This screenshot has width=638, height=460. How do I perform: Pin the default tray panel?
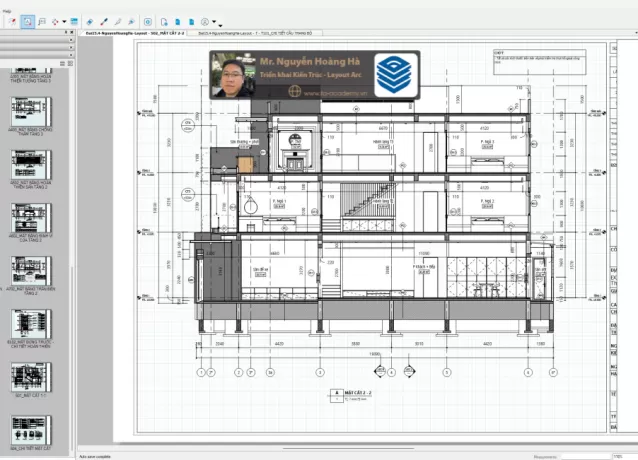(x=66, y=32)
